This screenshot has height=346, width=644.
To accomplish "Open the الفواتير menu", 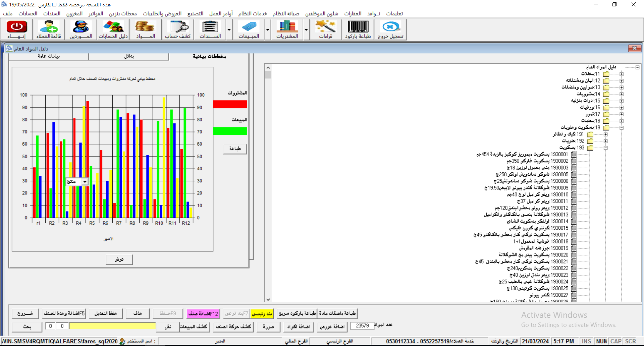I will click(96, 13).
